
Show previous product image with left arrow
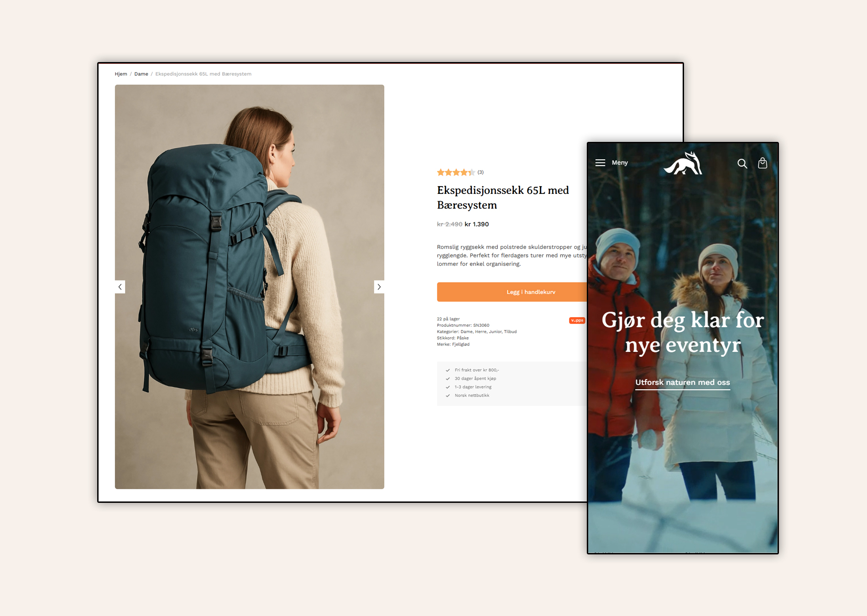tap(120, 287)
